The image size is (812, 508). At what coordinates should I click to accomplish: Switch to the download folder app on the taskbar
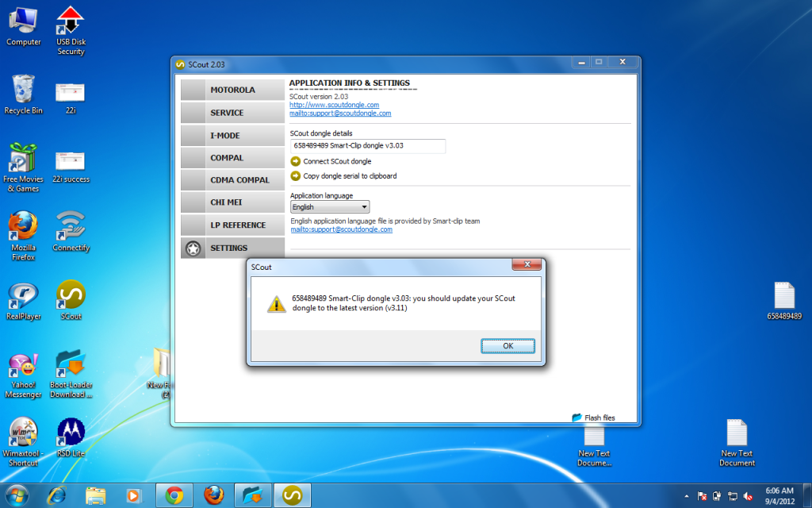coord(253,495)
